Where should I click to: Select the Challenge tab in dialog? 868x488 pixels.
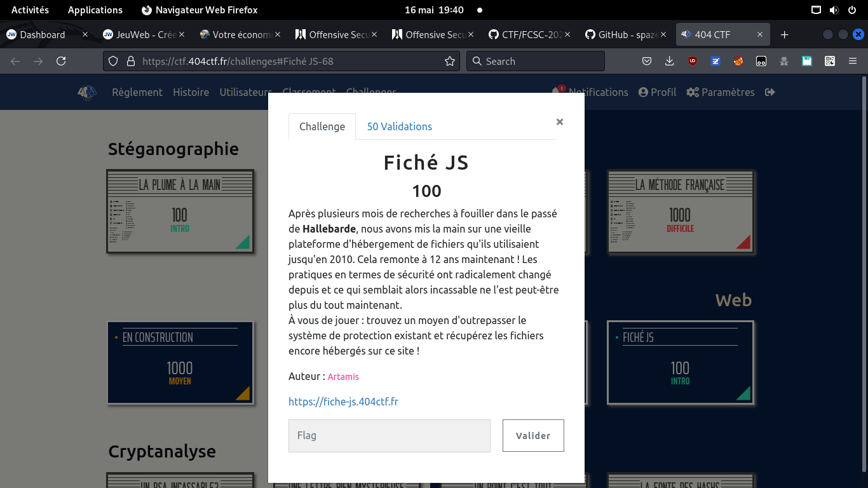(322, 126)
